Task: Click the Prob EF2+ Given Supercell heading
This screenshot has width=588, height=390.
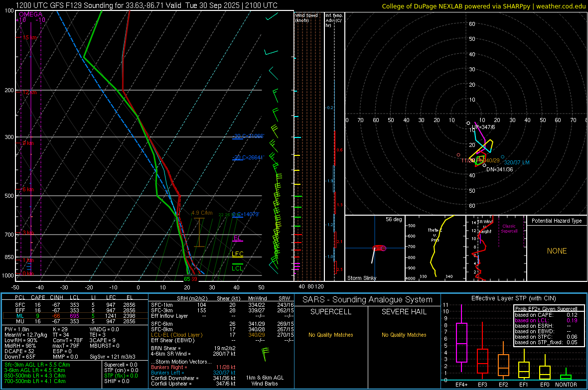Action: (x=546, y=309)
